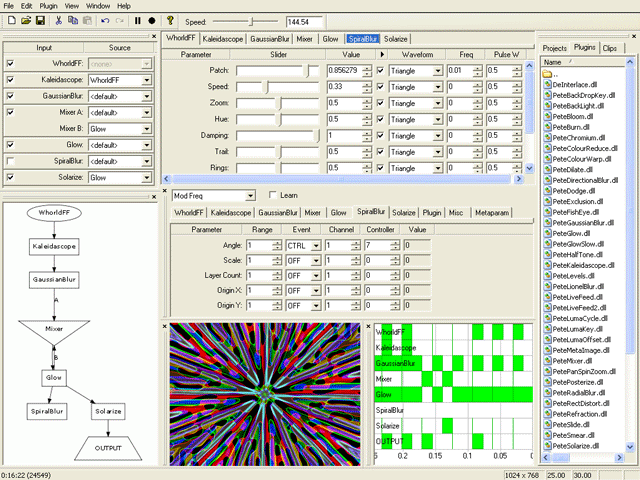
Task: Click the Undo arrow icon
Action: pyautogui.click(x=106, y=20)
